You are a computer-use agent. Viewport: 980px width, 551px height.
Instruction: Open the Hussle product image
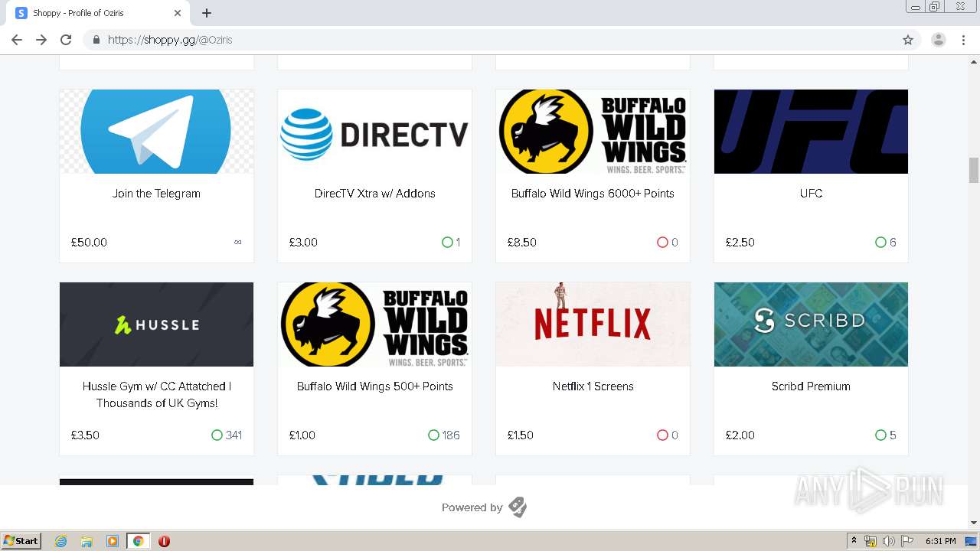coord(156,324)
